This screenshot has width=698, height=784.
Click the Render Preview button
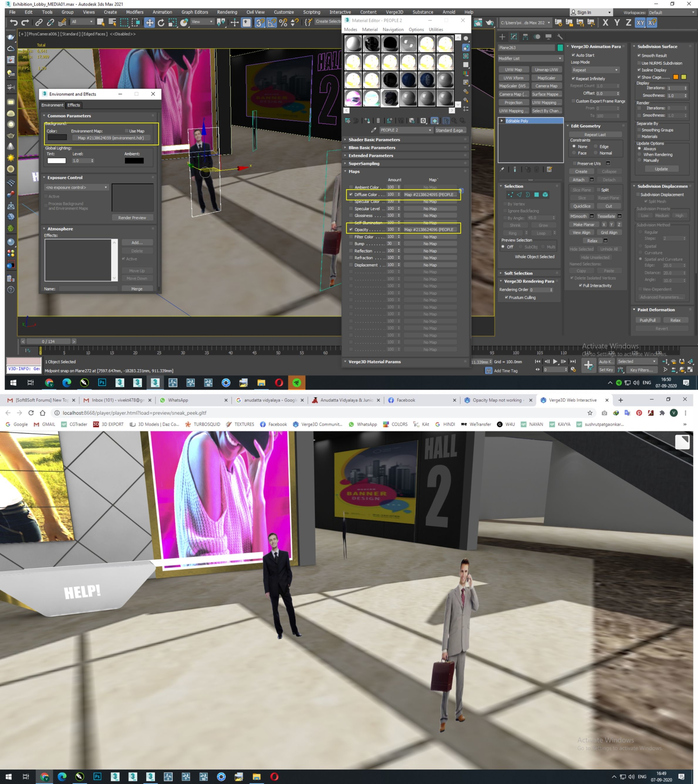coord(132,217)
